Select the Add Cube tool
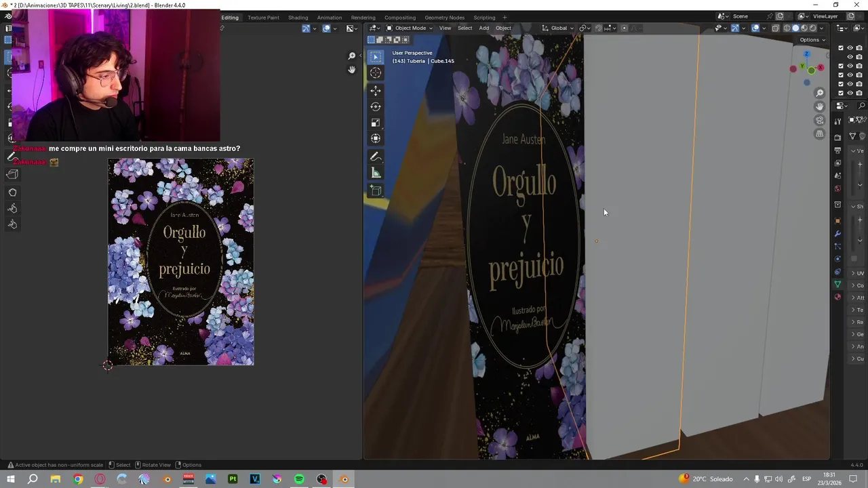868x488 pixels. click(376, 190)
